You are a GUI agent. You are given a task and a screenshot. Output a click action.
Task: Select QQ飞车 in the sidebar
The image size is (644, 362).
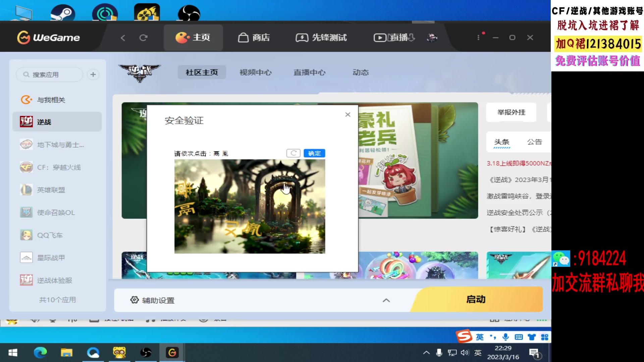57,235
